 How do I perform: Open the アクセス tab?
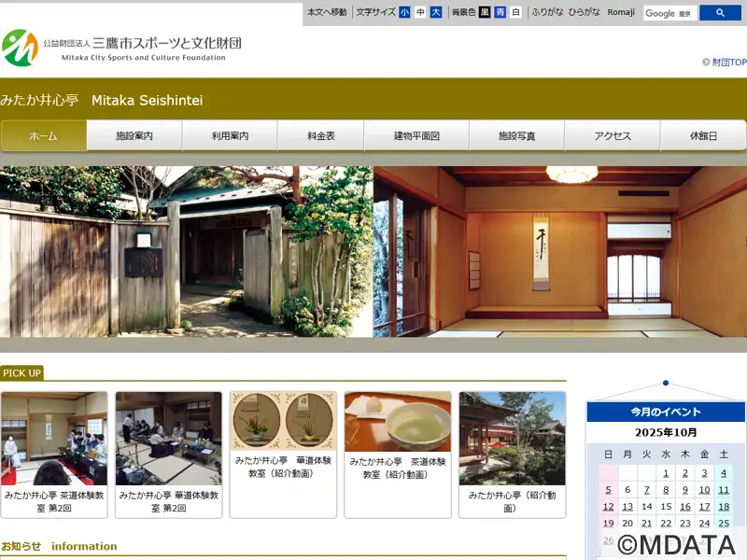click(613, 135)
